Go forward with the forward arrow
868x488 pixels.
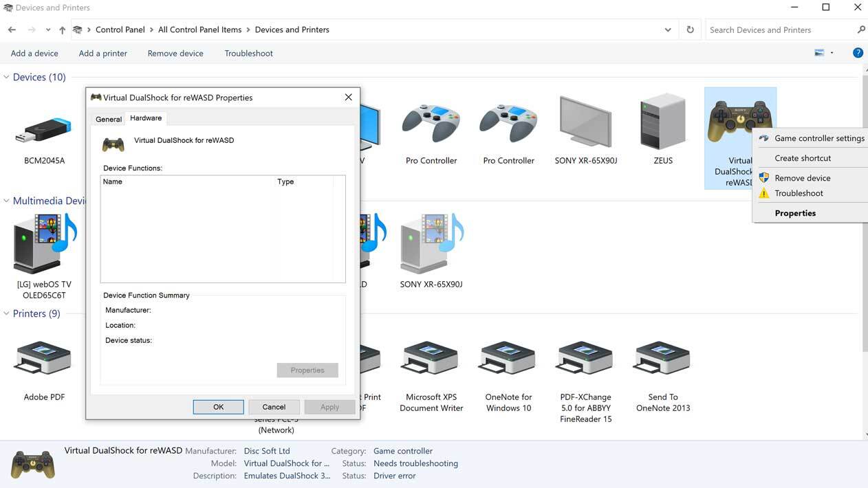coord(32,30)
